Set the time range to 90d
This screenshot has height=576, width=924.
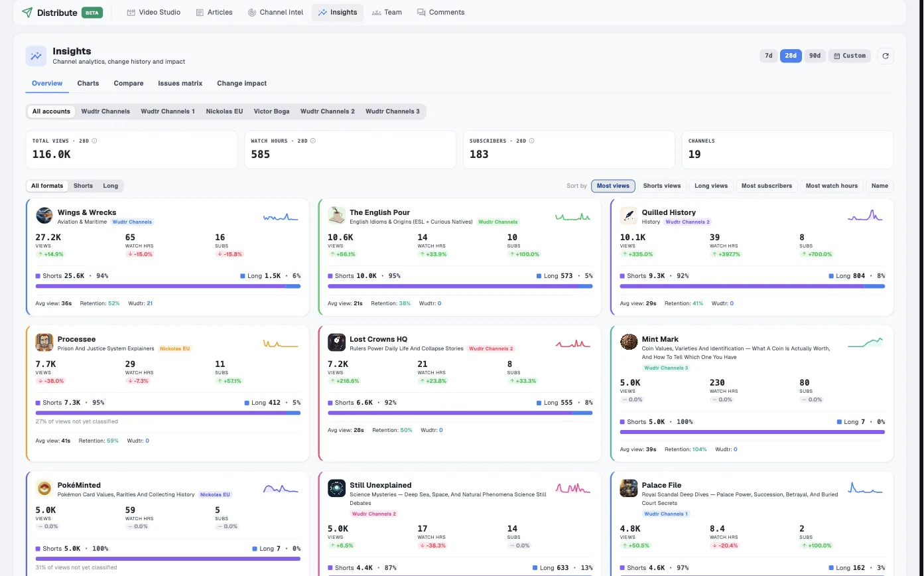click(815, 56)
